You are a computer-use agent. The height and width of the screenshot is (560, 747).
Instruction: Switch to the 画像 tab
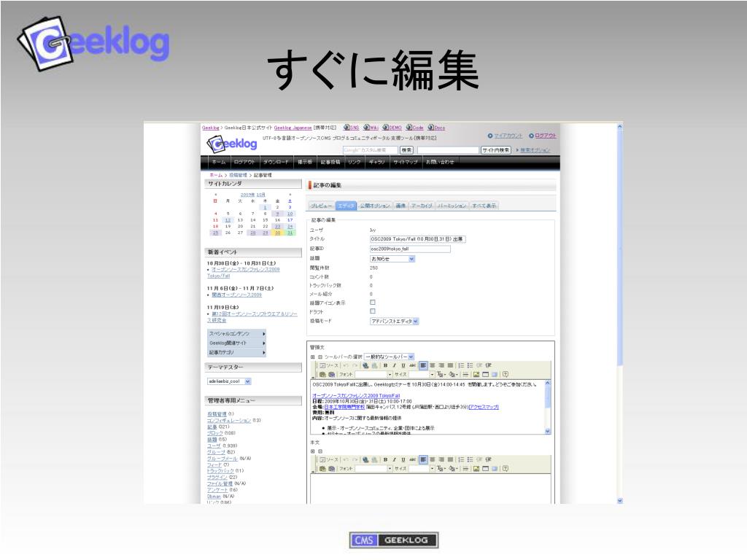400,206
